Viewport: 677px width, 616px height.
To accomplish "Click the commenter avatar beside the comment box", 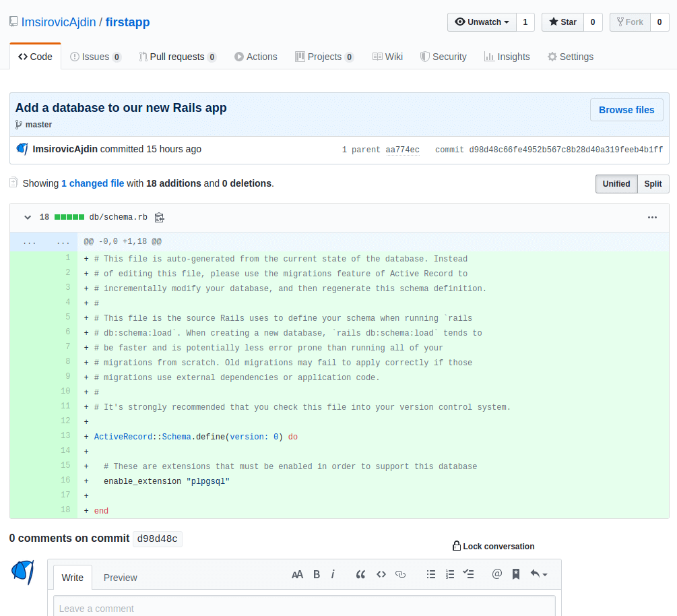I will (x=23, y=572).
